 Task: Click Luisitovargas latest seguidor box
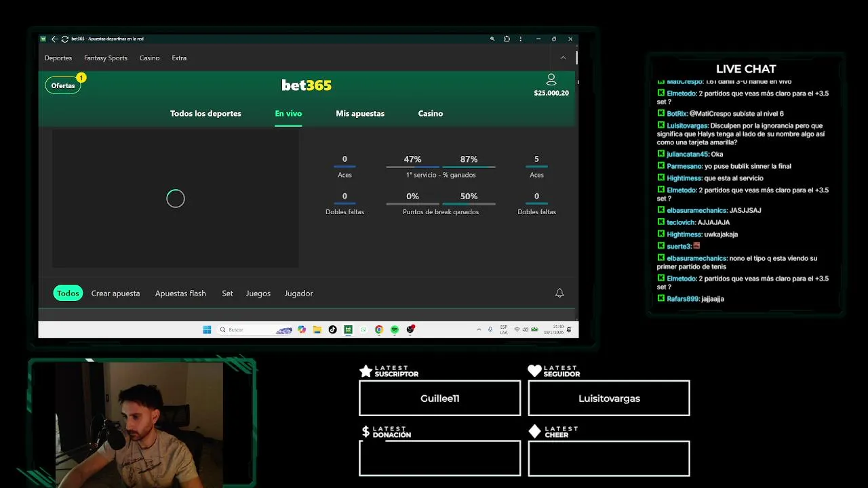click(x=609, y=398)
